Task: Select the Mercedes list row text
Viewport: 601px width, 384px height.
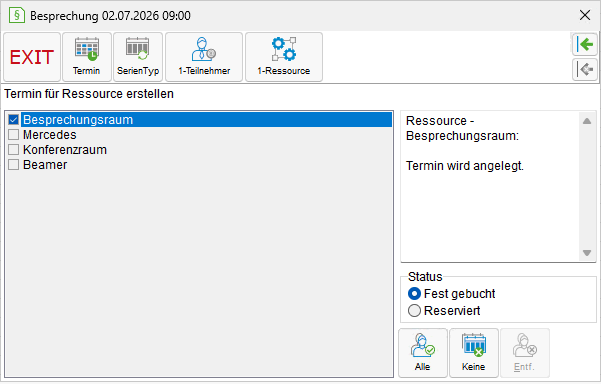Action: tap(49, 135)
